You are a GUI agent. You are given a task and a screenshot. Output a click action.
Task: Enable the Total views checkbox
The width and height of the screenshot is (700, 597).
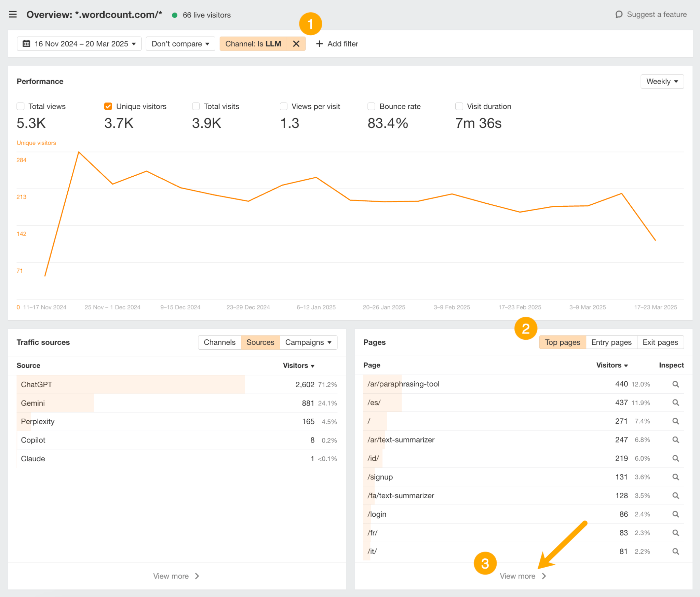coord(21,106)
